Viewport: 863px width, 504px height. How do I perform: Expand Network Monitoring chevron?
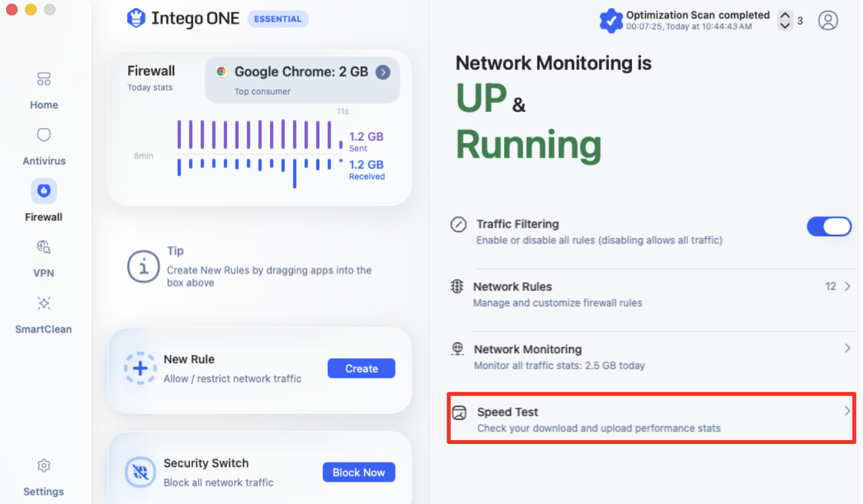(x=848, y=348)
